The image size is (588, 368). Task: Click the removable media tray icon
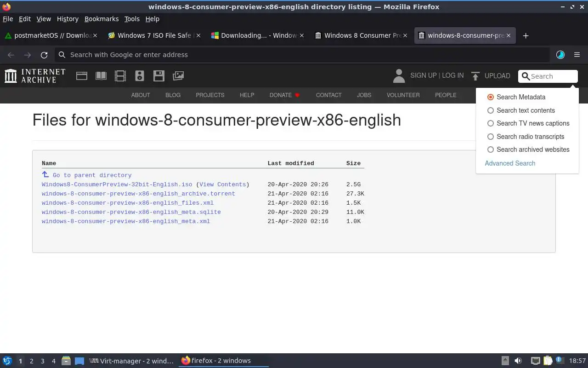[505, 361]
